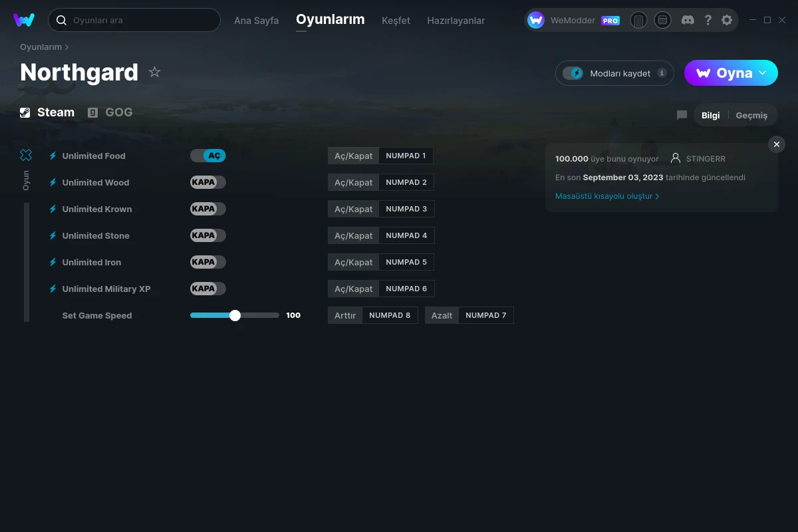Enable Unlimited Stone toggle
Viewport: 798px width, 532px height.
pos(208,235)
